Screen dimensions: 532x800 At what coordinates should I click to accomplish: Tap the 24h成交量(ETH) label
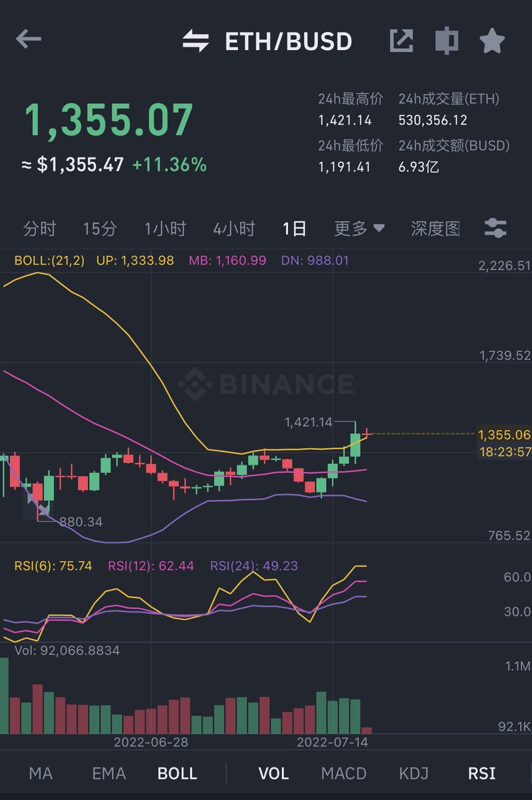point(449,99)
